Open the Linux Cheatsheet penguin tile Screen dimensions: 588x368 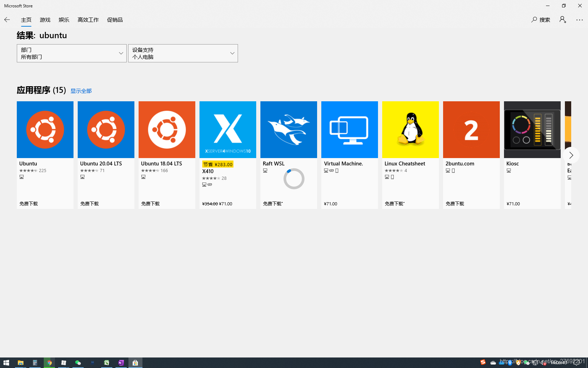click(411, 130)
